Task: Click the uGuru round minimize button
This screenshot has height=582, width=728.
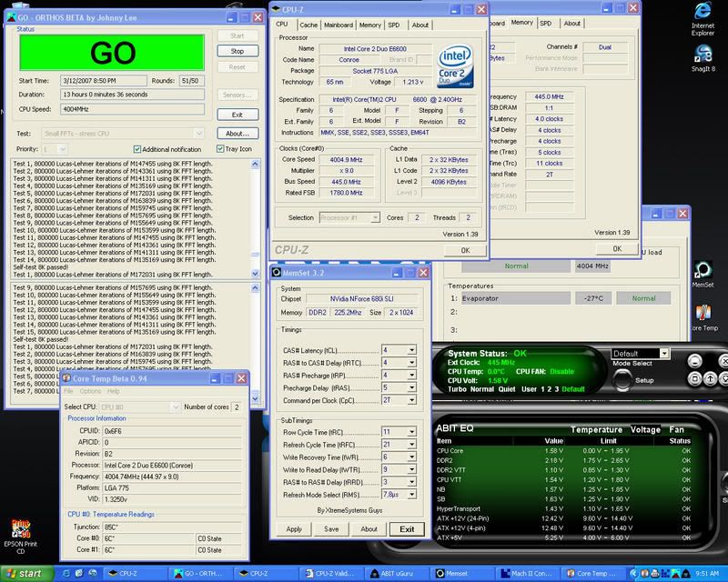Action: [694, 361]
